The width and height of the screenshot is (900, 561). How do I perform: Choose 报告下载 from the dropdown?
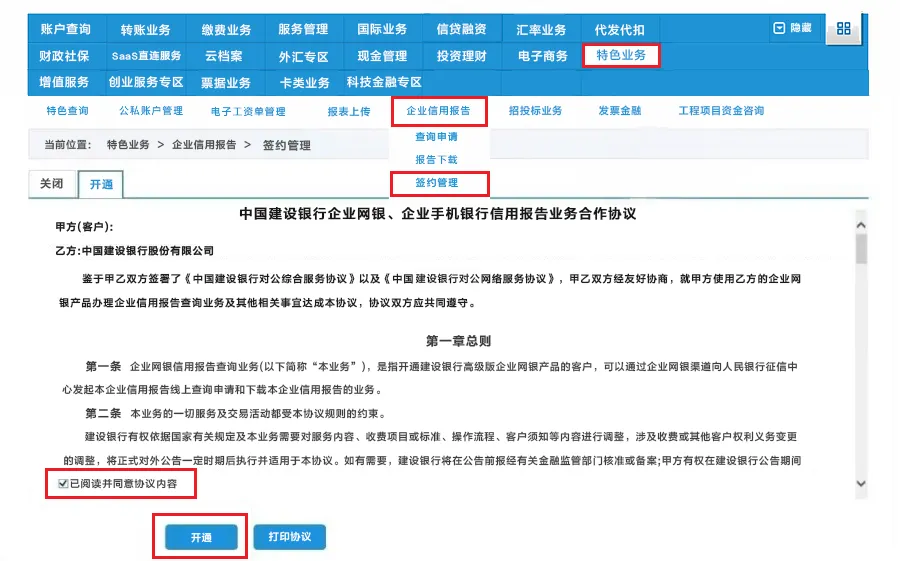point(436,160)
